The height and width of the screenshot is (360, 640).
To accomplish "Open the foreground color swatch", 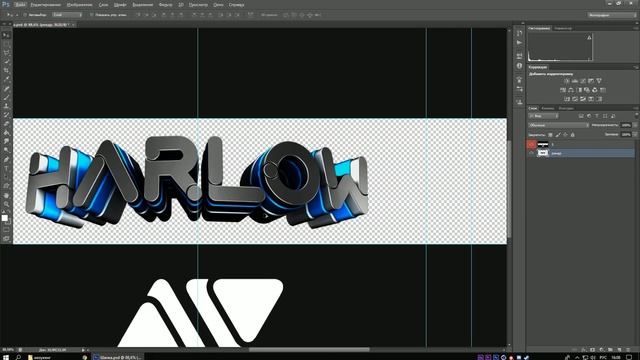I will [x=4, y=218].
